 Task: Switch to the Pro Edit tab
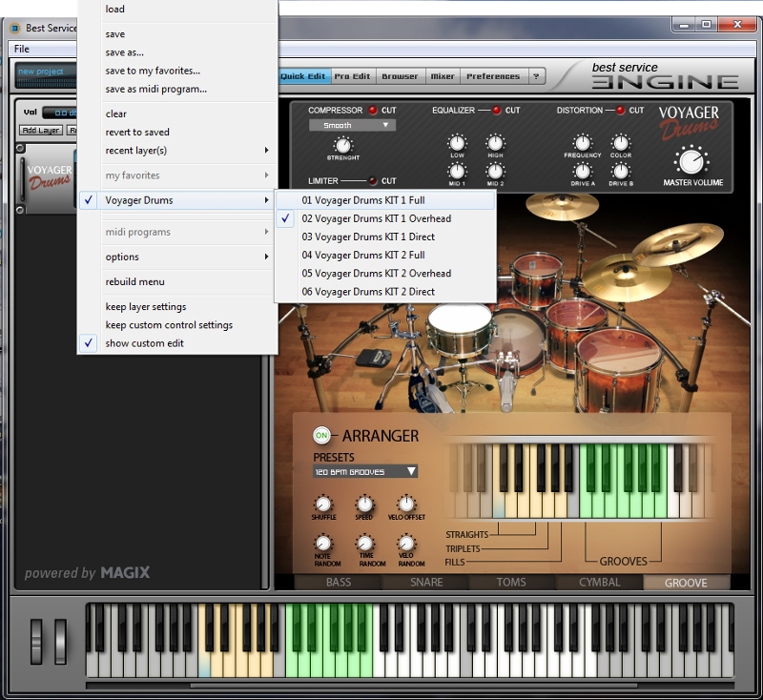[352, 76]
